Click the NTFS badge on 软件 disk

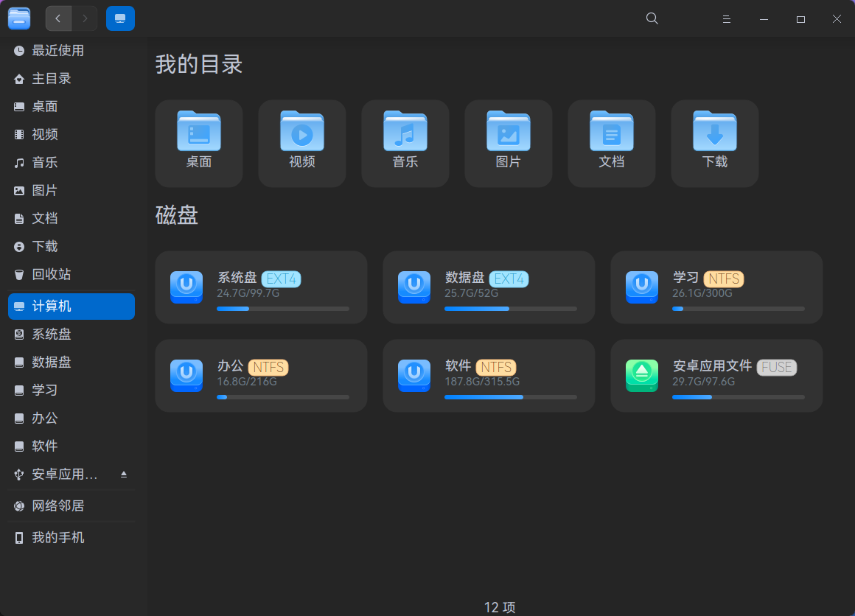coord(496,368)
